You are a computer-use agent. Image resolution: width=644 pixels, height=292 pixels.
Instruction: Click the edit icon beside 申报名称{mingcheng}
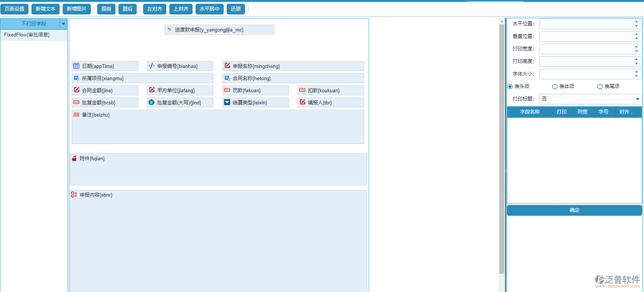coord(227,66)
